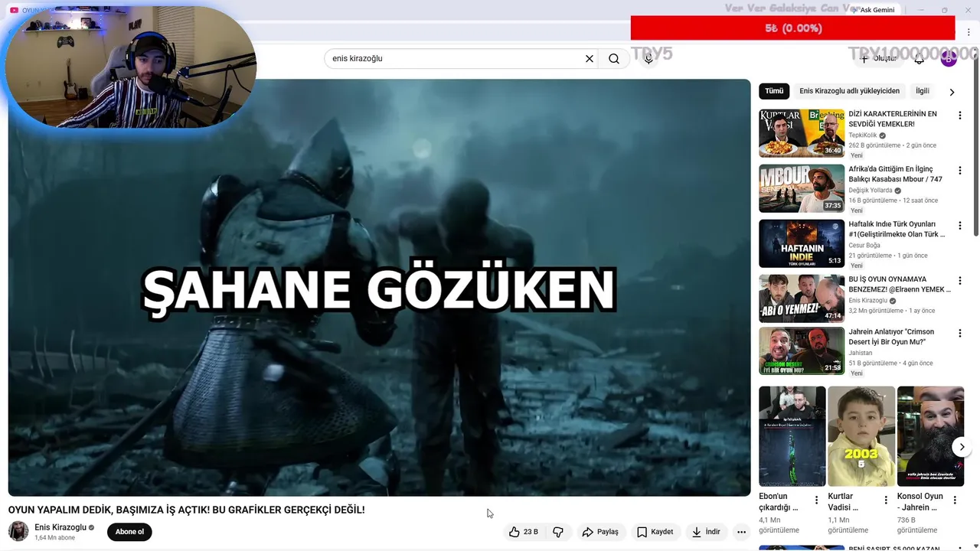
Task: Open options for the Crimson Desert video
Action: pyautogui.click(x=959, y=334)
